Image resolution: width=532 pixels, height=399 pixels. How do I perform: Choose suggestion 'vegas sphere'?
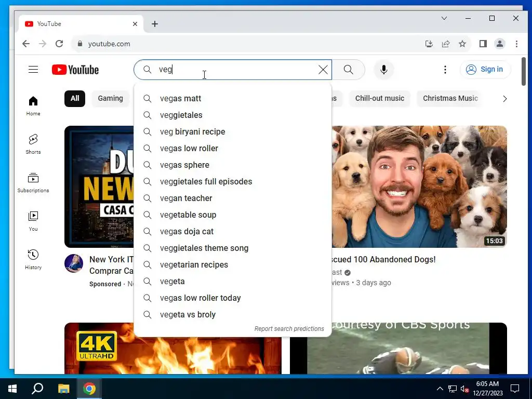pyautogui.click(x=233, y=165)
